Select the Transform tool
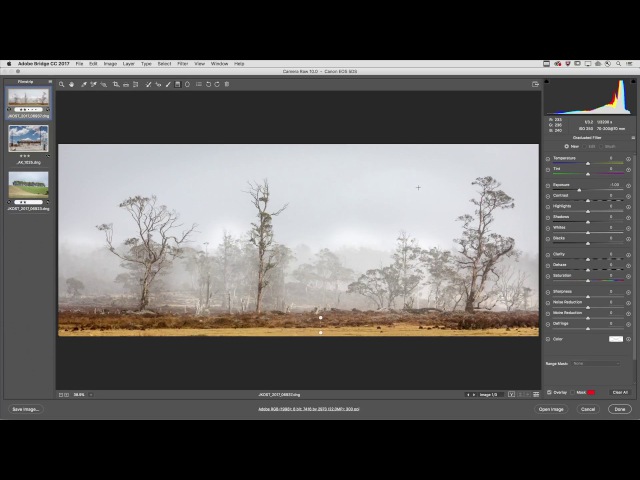 point(136,84)
